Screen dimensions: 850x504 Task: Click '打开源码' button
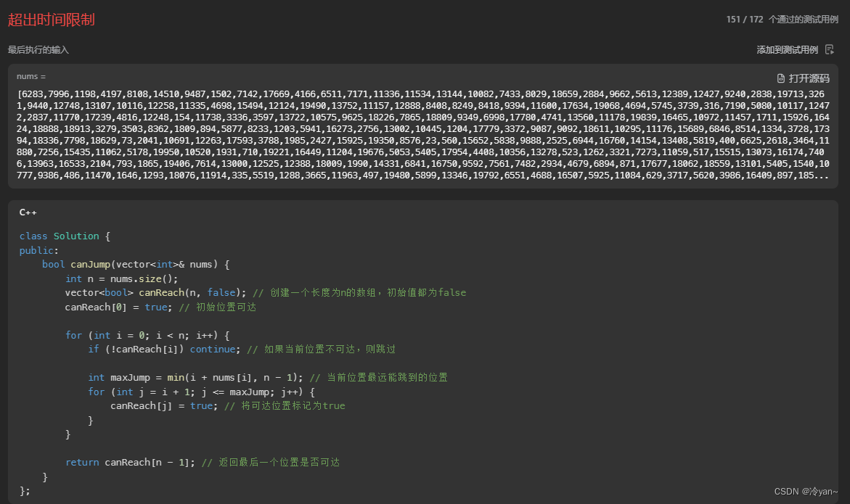pos(804,78)
